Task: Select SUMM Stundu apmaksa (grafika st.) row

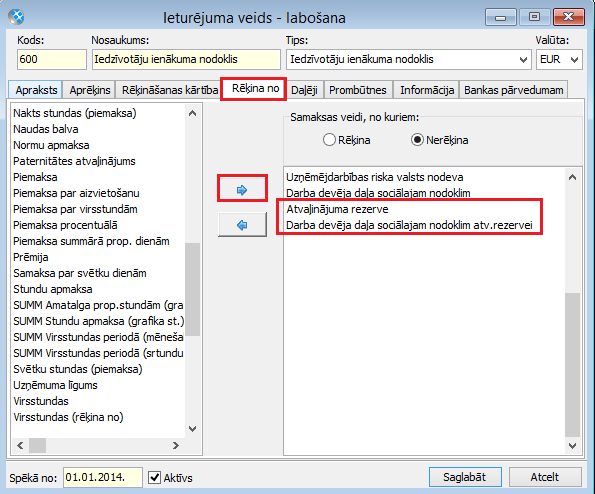Action: pos(98,321)
